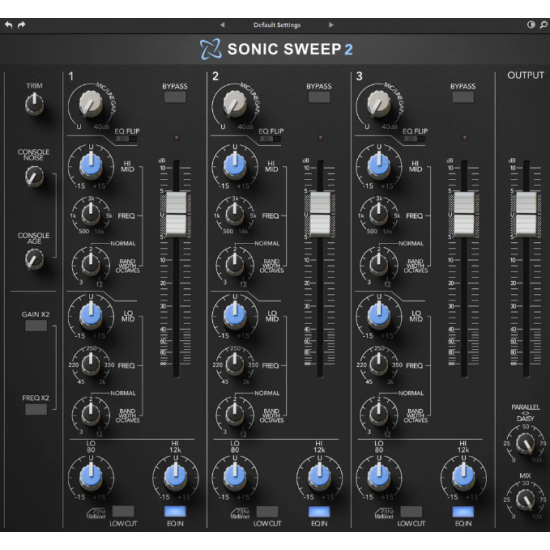Click the TRIM knob
The image size is (550, 550).
(x=34, y=104)
